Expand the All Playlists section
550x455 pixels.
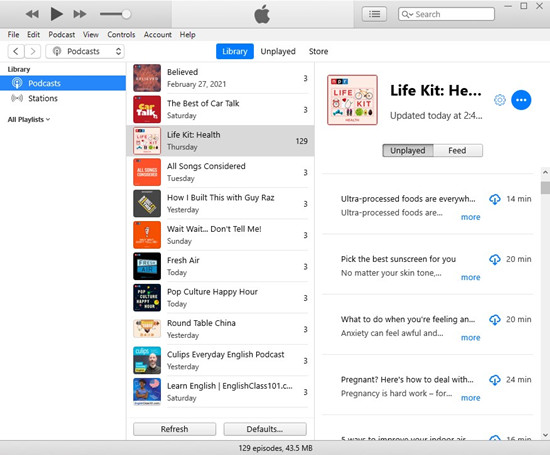coord(29,120)
